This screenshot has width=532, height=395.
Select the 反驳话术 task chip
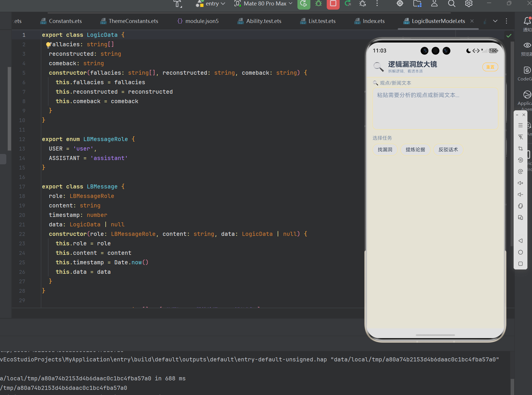[x=448, y=150]
